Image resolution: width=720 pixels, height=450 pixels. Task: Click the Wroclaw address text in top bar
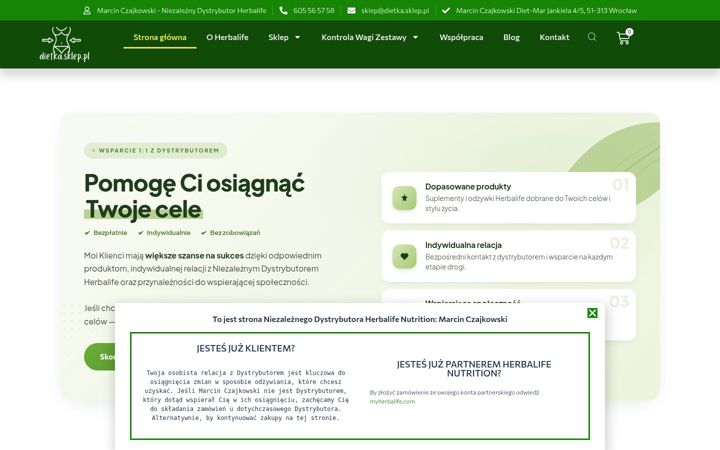546,10
